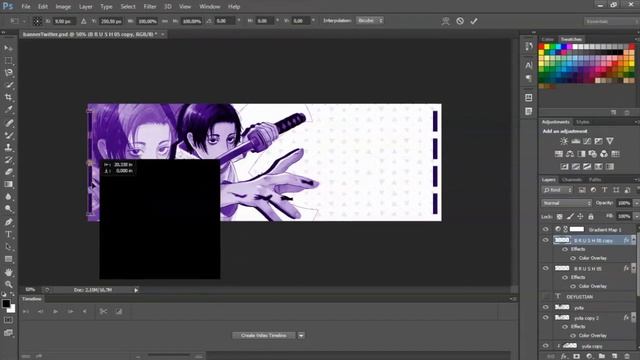Click Create Video Timeline button
The image size is (640, 360).
[263, 336]
